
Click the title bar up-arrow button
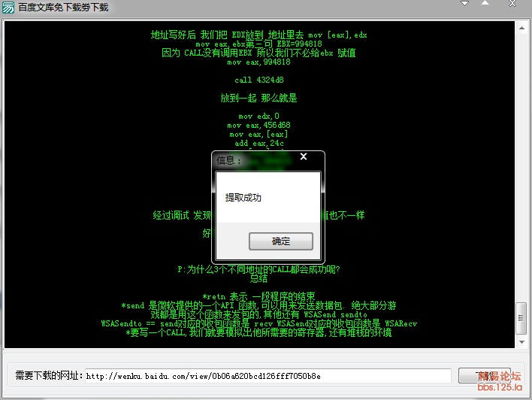tap(485, 4)
